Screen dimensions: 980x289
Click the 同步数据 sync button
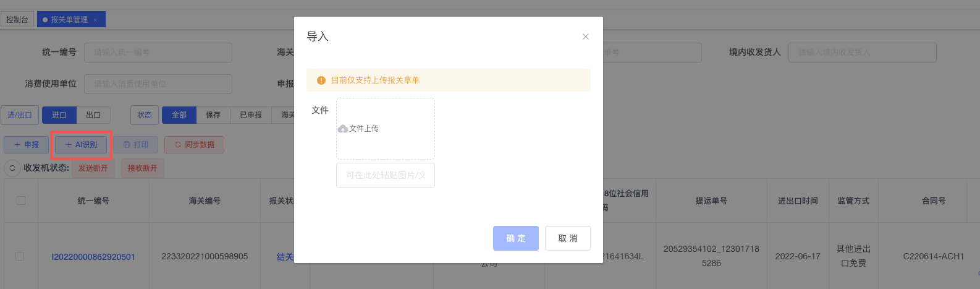click(x=194, y=145)
